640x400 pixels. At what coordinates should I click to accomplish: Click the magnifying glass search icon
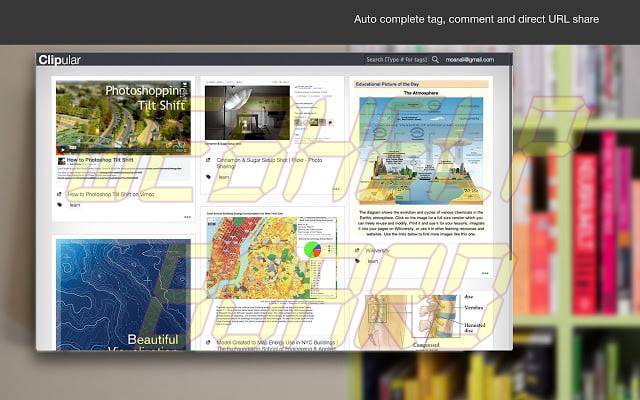436,60
